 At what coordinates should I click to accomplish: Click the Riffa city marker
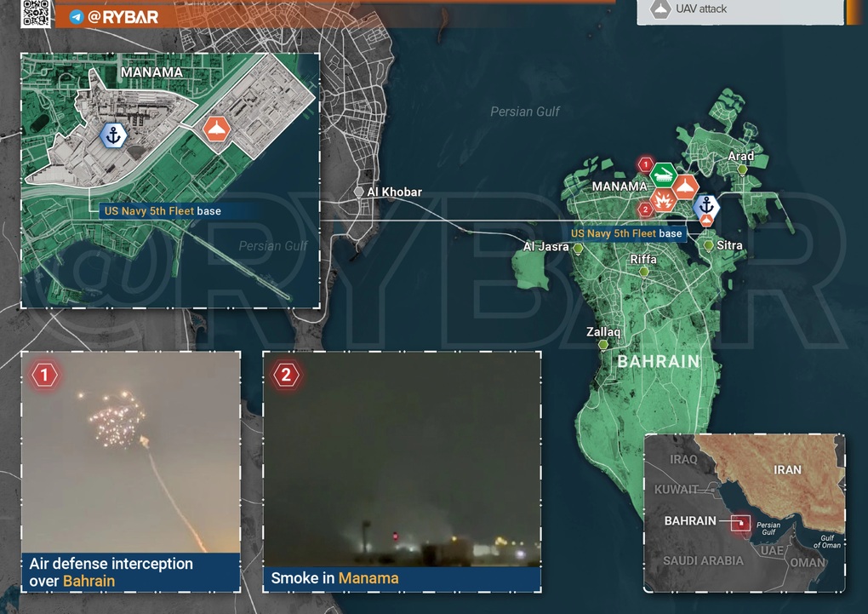coord(644,272)
